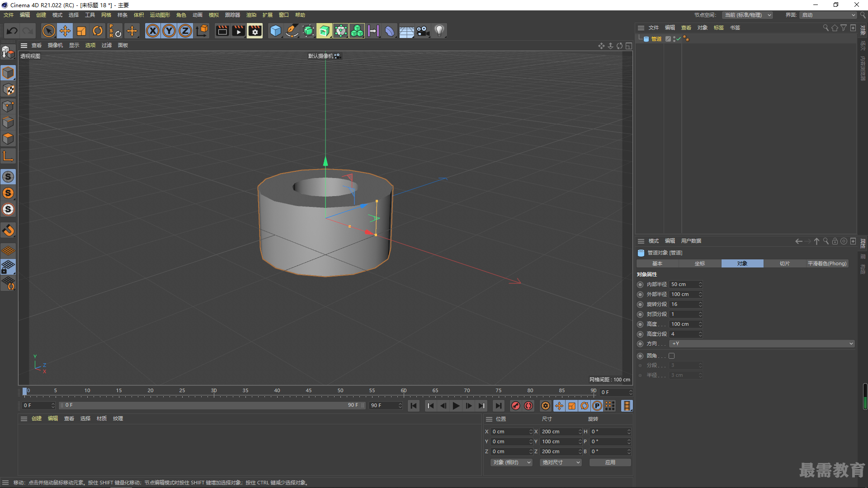Click Play Forwards button
The image size is (868, 488).
tap(456, 406)
